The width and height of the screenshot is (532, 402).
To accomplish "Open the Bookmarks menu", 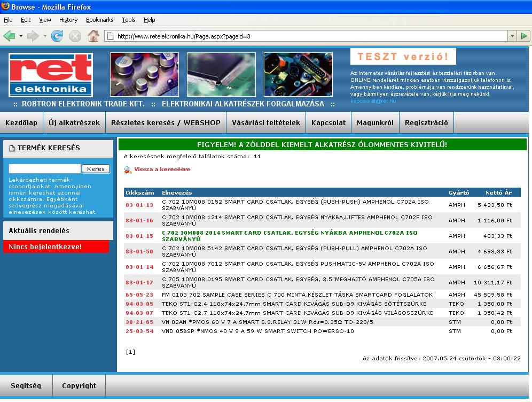I will [x=100, y=20].
